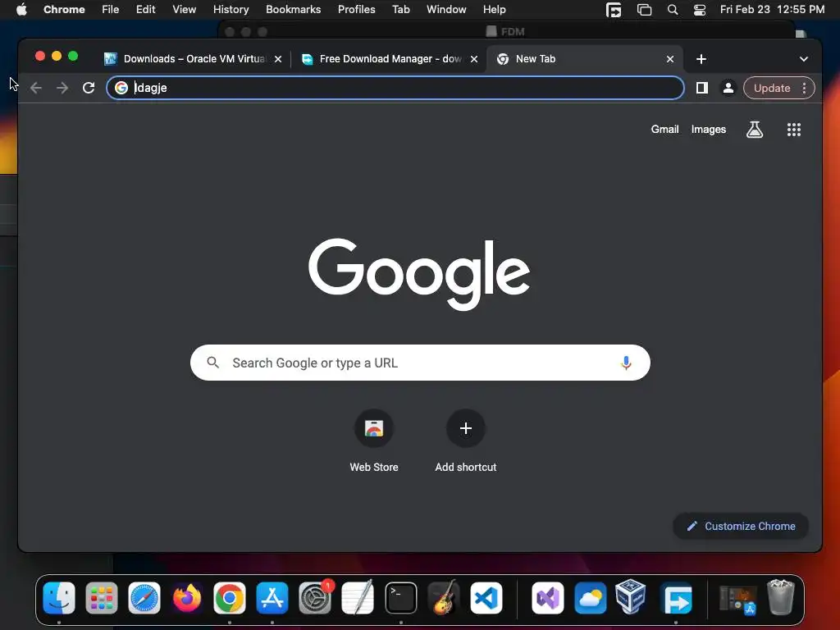This screenshot has height=630, width=840.
Task: Switch to the Downloads – Oracle VM VirtualBox tab
Action: [194, 59]
